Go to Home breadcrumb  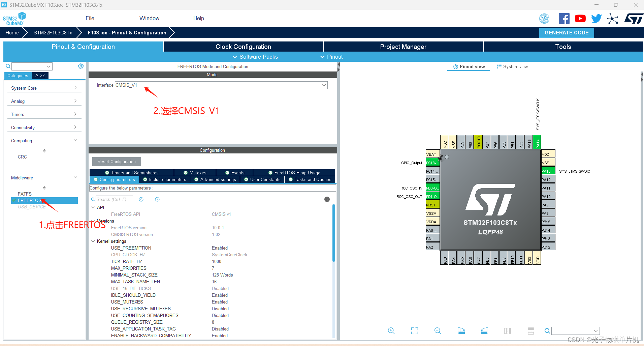(12, 33)
